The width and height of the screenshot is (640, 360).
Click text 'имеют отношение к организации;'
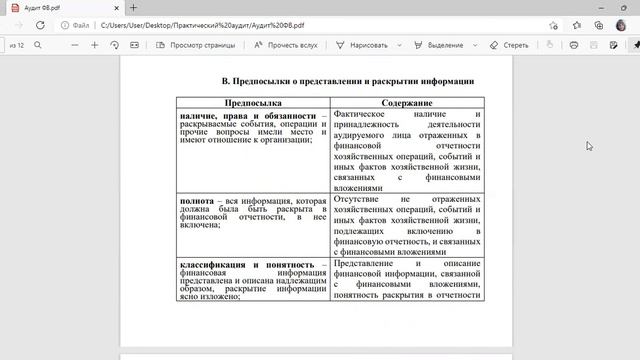[246, 140]
